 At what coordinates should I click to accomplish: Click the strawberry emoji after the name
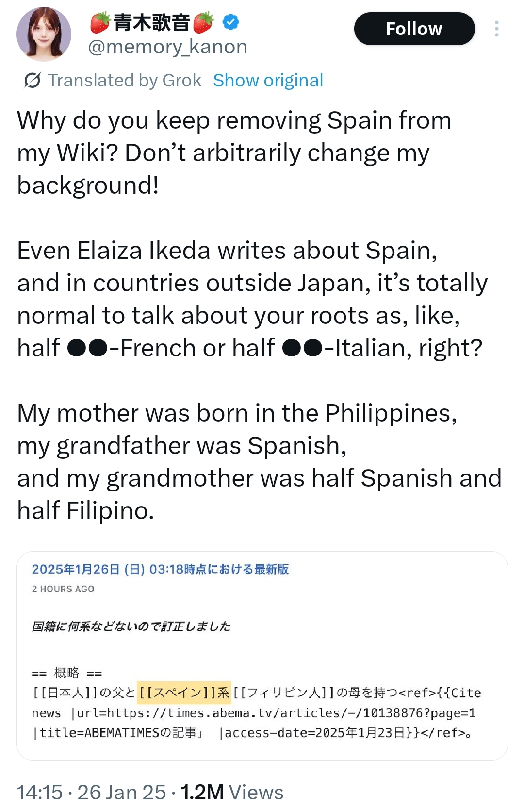click(x=203, y=22)
